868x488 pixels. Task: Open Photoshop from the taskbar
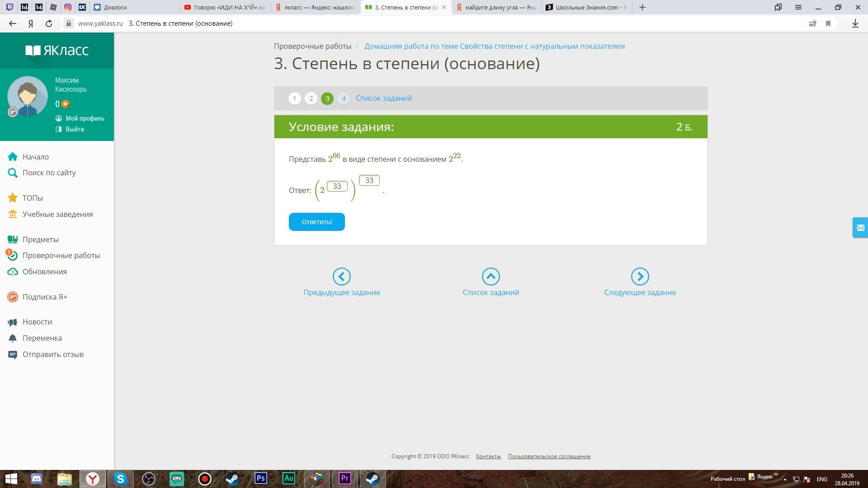coord(261,479)
